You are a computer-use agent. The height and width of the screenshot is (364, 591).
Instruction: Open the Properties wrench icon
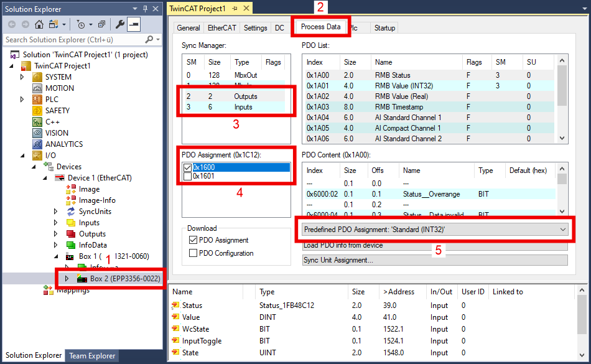tap(120, 24)
